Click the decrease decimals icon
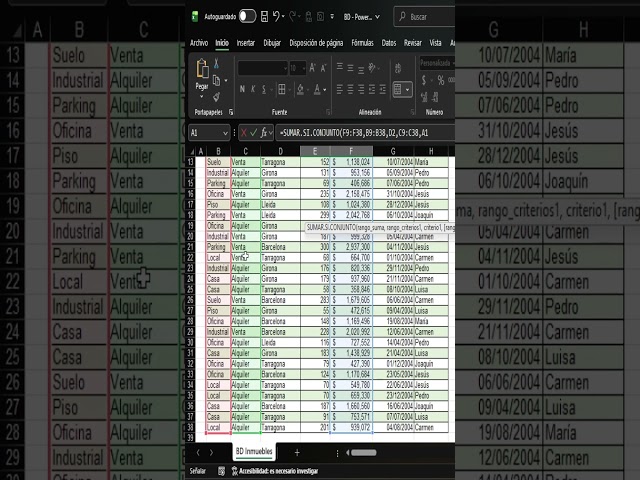The width and height of the screenshot is (640, 480). click(x=435, y=97)
